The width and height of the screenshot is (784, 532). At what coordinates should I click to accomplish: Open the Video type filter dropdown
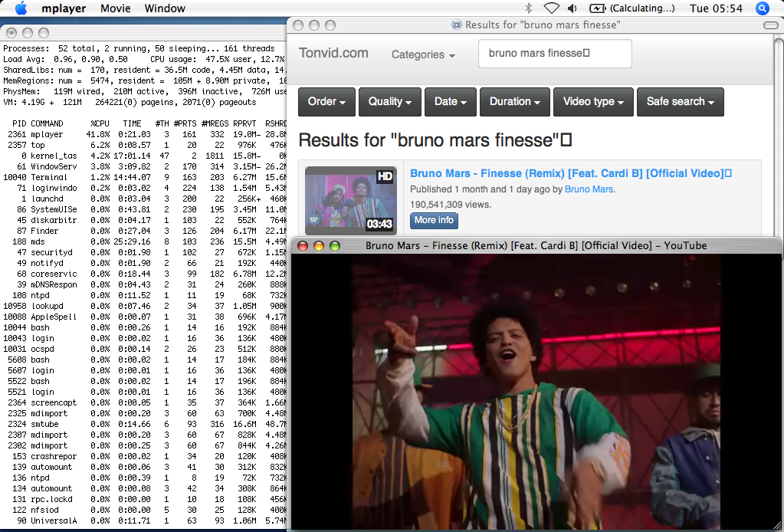point(593,101)
